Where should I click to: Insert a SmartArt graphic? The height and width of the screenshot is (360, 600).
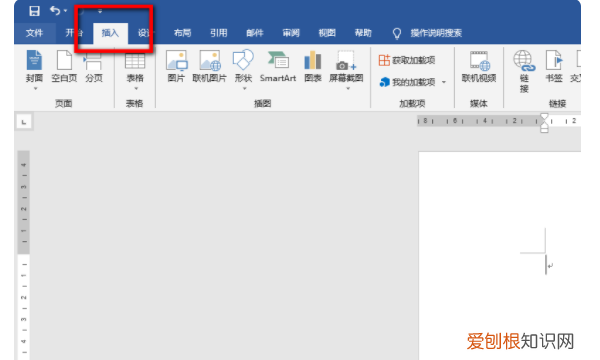tap(278, 66)
